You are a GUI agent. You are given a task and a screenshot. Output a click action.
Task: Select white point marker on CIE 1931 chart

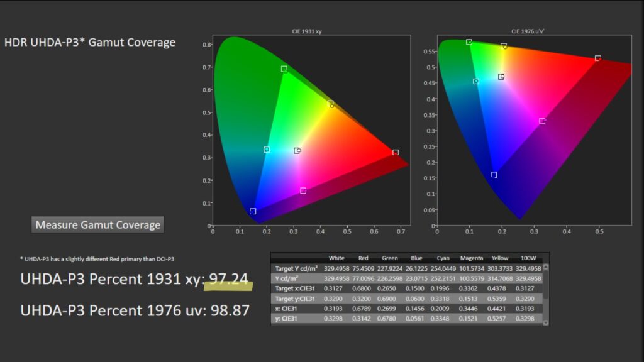[x=297, y=151]
